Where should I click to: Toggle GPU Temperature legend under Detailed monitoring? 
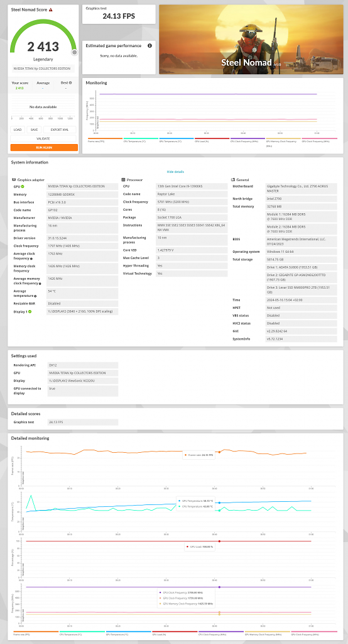tap(129, 634)
